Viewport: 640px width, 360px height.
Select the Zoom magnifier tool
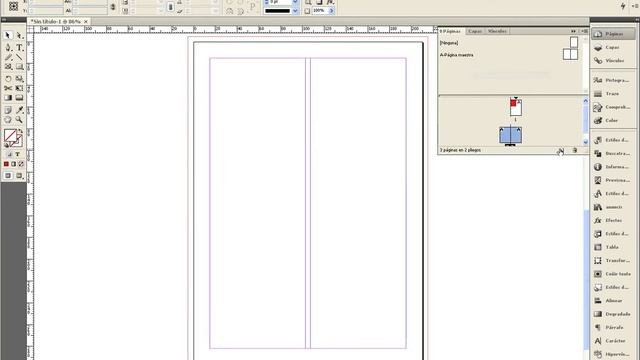(x=19, y=120)
